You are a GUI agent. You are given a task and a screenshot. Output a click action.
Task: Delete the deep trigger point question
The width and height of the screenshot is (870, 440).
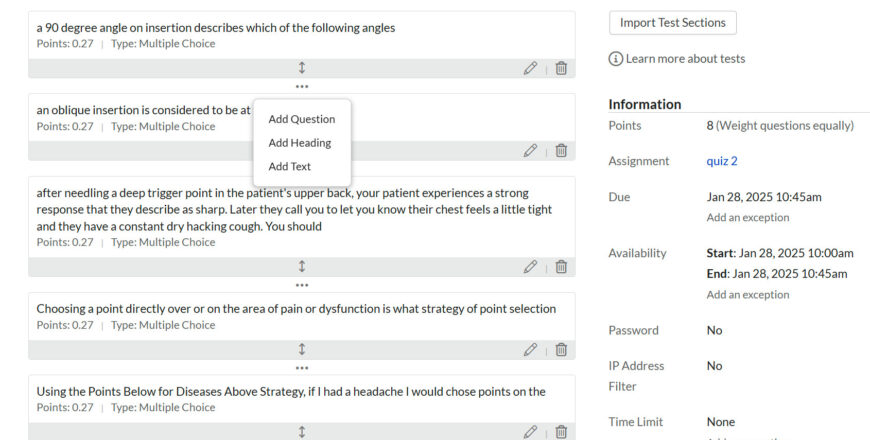pyautogui.click(x=561, y=267)
